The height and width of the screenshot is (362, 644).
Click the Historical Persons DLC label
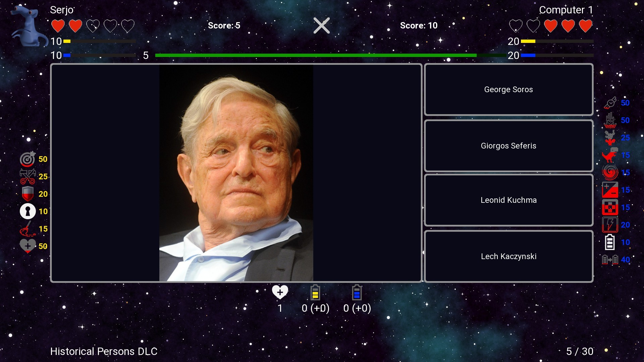[104, 351]
